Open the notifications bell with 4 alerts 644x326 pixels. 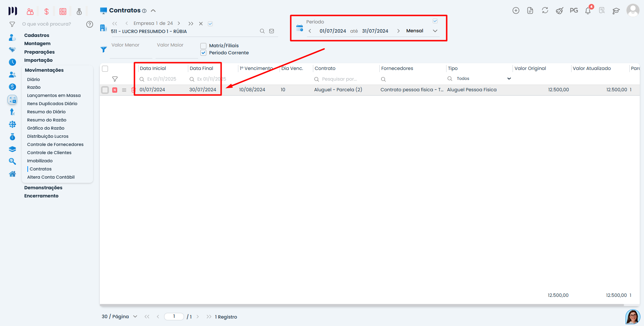click(588, 11)
